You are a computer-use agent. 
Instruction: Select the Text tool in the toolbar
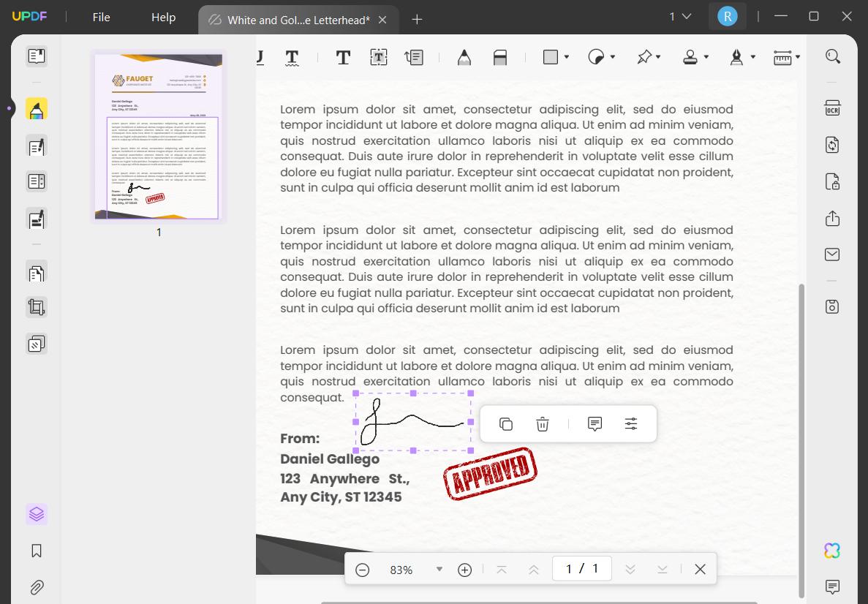click(x=343, y=57)
